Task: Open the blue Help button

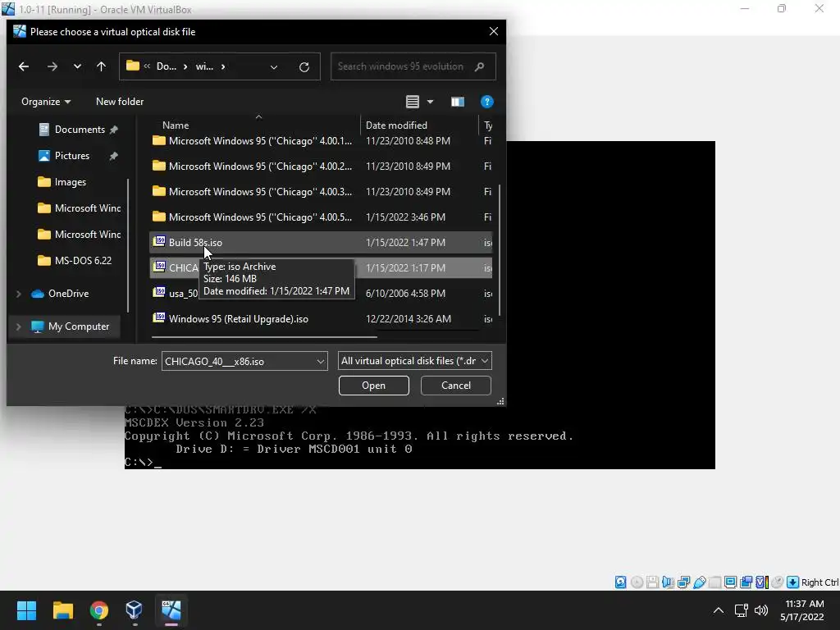Action: pos(486,102)
